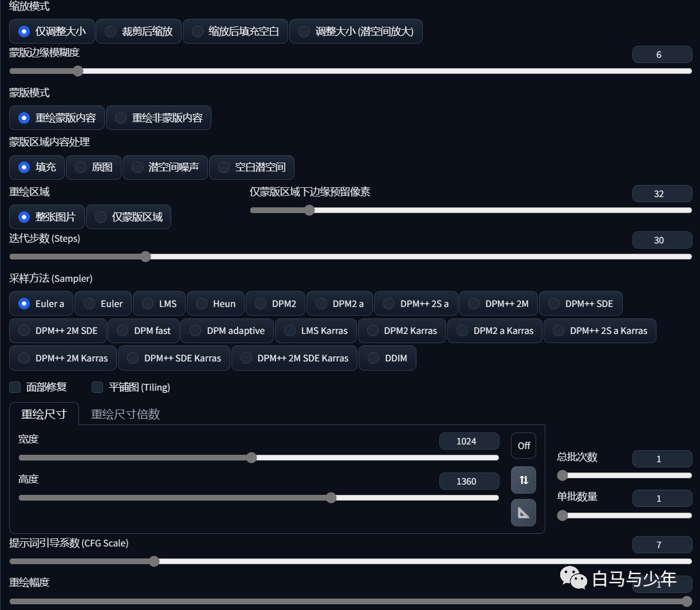The height and width of the screenshot is (610, 700).
Task: Click the swap width and height icon
Action: pyautogui.click(x=524, y=480)
